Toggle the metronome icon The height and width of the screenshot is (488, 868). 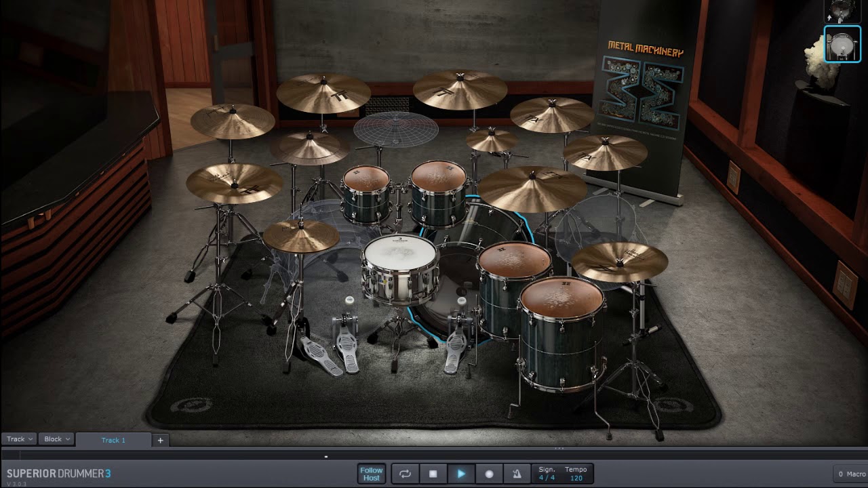(x=517, y=474)
